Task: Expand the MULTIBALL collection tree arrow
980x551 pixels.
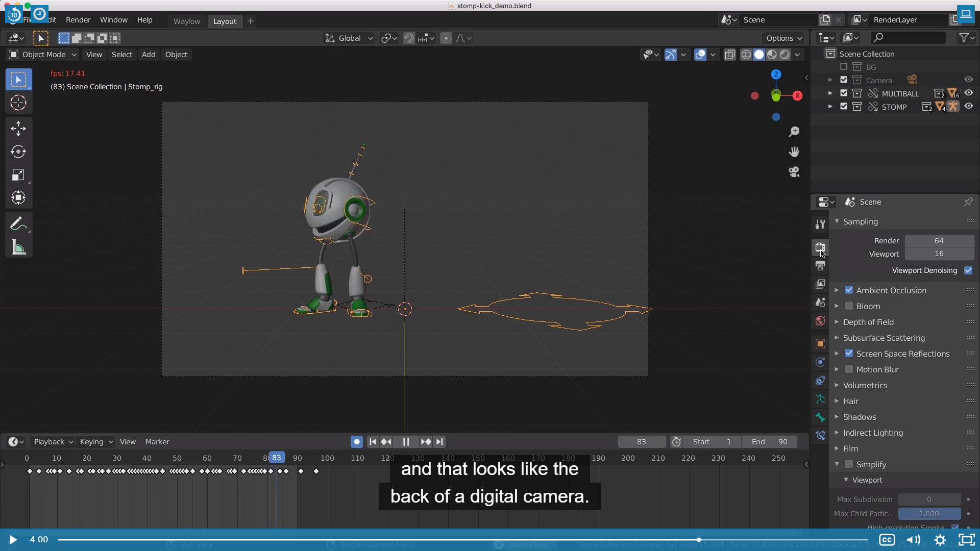Action: (x=830, y=93)
